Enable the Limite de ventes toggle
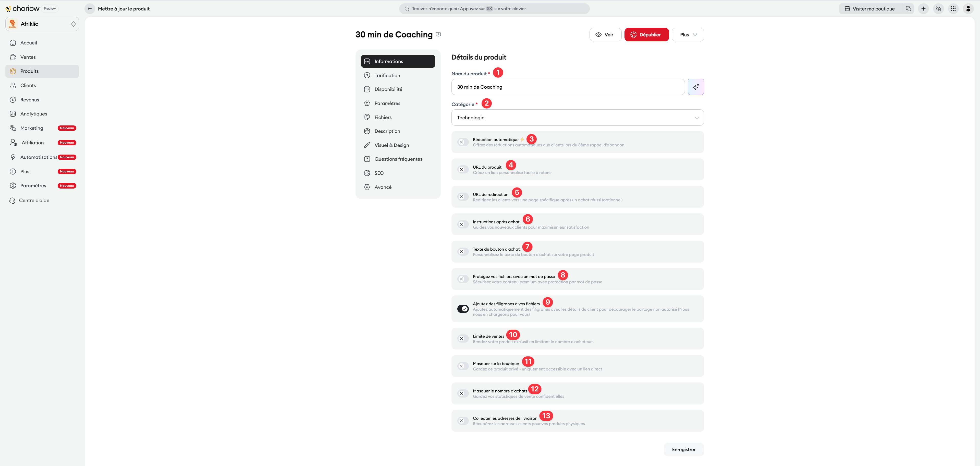This screenshot has width=980, height=466. [x=463, y=339]
